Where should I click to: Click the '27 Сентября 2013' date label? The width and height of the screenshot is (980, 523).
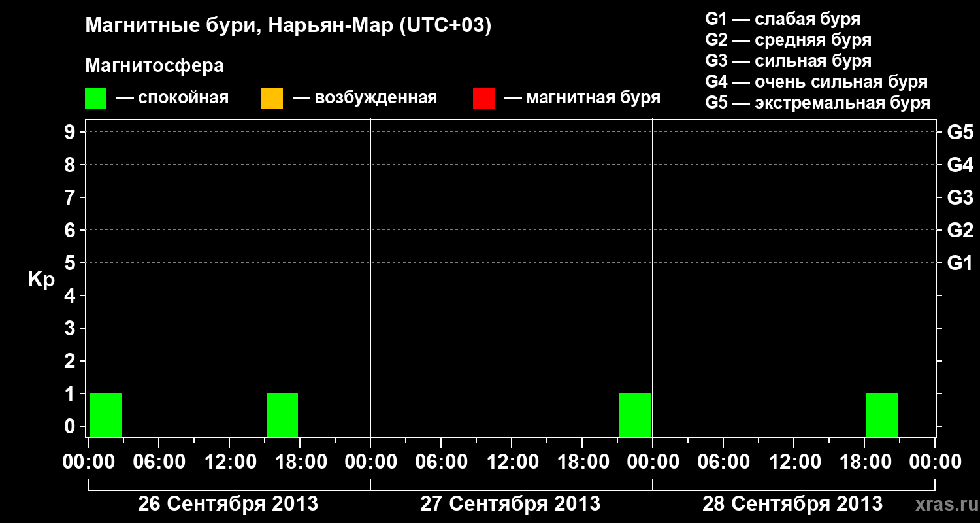pyautogui.click(x=510, y=504)
